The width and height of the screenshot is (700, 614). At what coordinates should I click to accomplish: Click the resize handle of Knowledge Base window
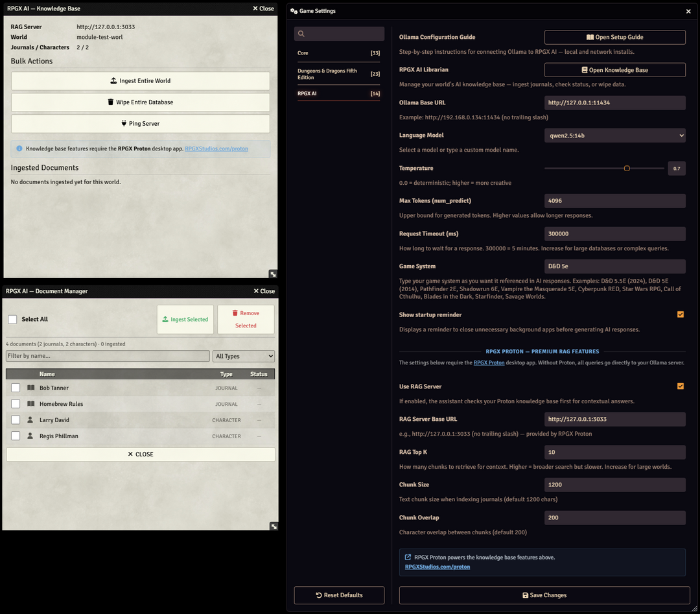point(274,274)
